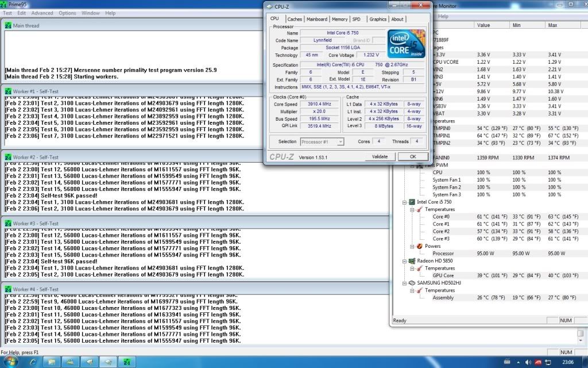The height and width of the screenshot is (368, 588).
Task: Collapse the Radeon HD 5850 tree node
Action: 405,261
